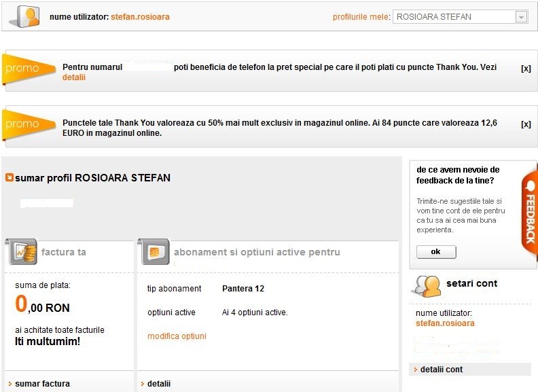Image resolution: width=538 pixels, height=392 pixels.
Task: Open detalii under abonament section
Action: tap(159, 383)
